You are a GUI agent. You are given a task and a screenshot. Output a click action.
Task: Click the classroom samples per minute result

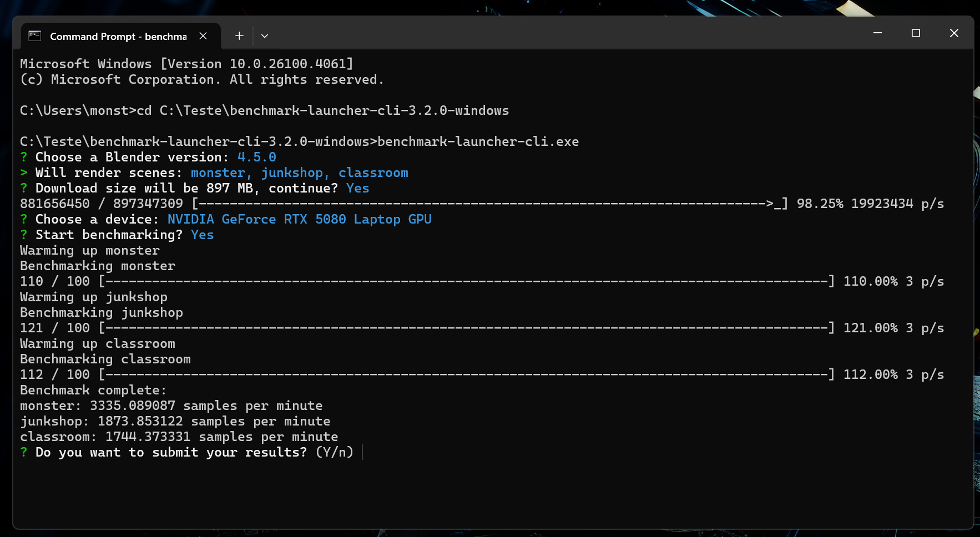coord(179,437)
